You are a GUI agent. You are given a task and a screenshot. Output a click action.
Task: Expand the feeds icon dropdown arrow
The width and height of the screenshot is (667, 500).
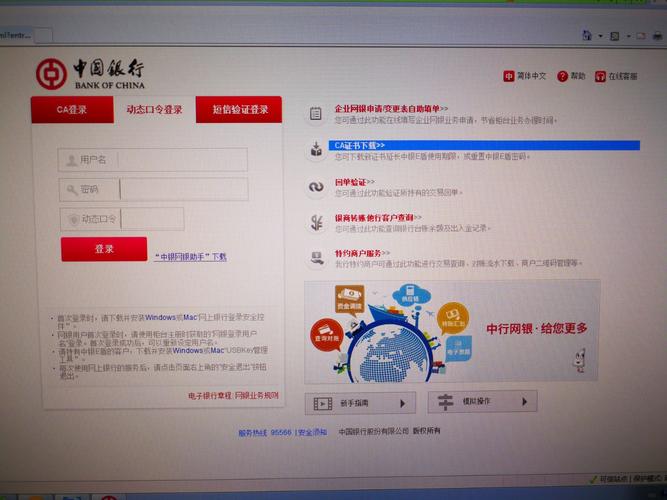pyautogui.click(x=628, y=36)
